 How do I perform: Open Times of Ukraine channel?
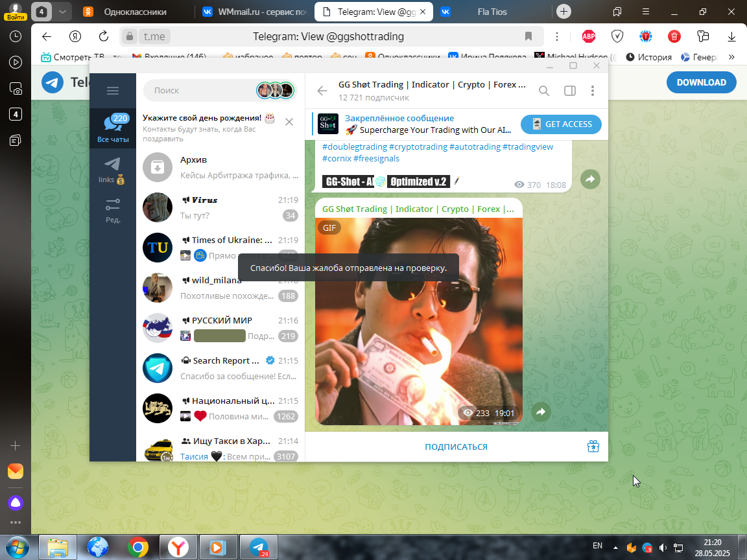point(220,248)
